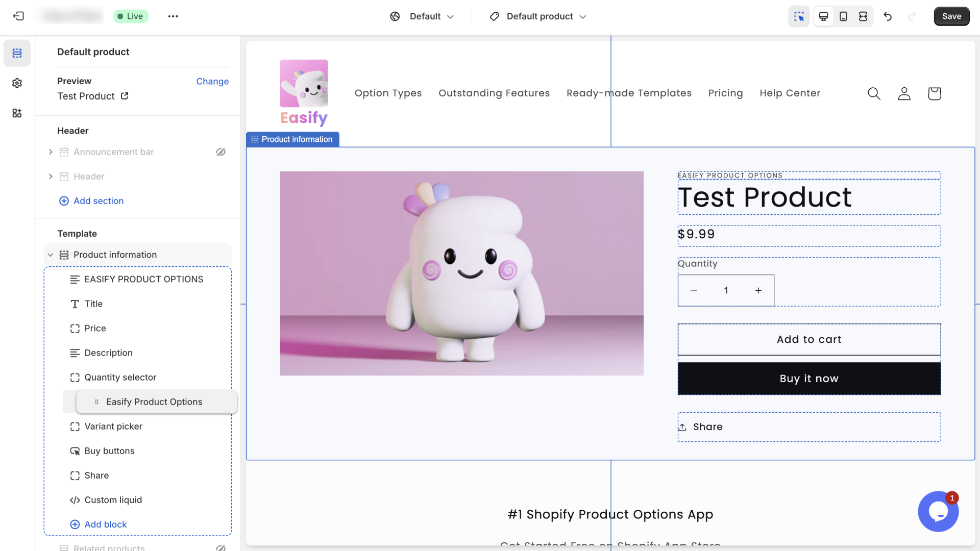The width and height of the screenshot is (980, 551).
Task: Open the Default theme market dropdown
Action: tap(422, 16)
